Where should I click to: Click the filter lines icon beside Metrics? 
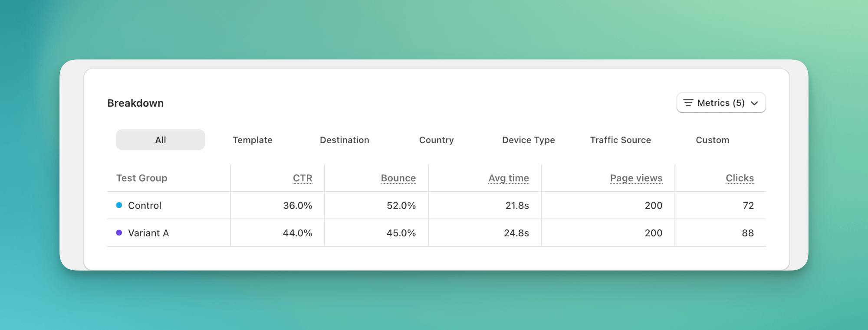[x=688, y=103]
